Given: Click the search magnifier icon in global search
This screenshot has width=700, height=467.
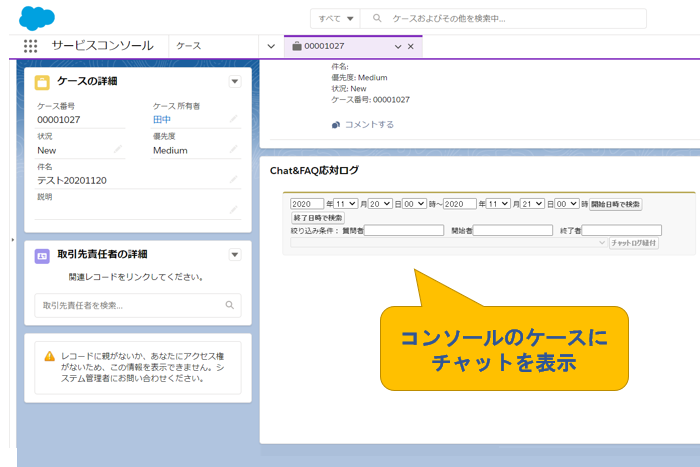Looking at the screenshot, I should point(377,18).
